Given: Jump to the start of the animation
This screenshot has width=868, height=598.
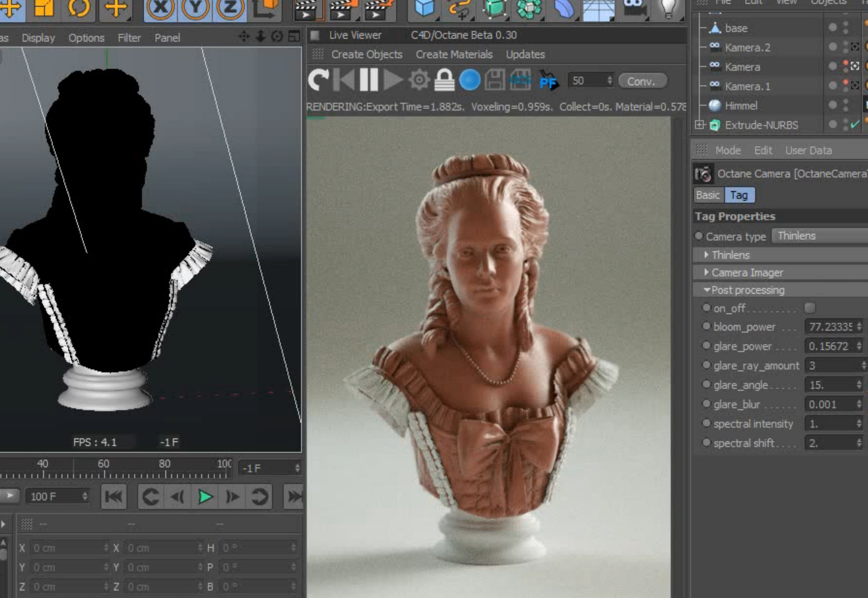Looking at the screenshot, I should (x=114, y=497).
